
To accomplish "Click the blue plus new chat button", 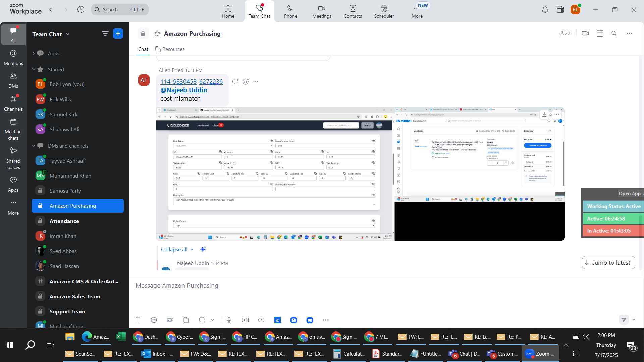I will [x=118, y=34].
